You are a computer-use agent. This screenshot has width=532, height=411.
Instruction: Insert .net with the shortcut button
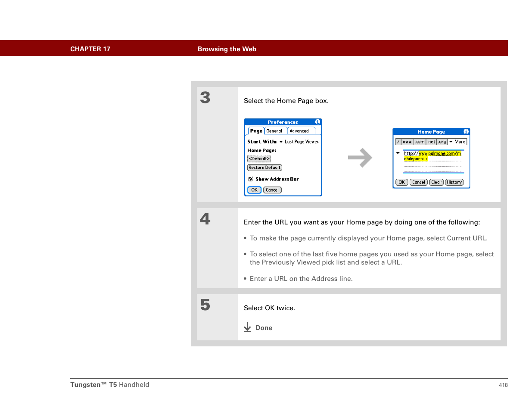(432, 142)
